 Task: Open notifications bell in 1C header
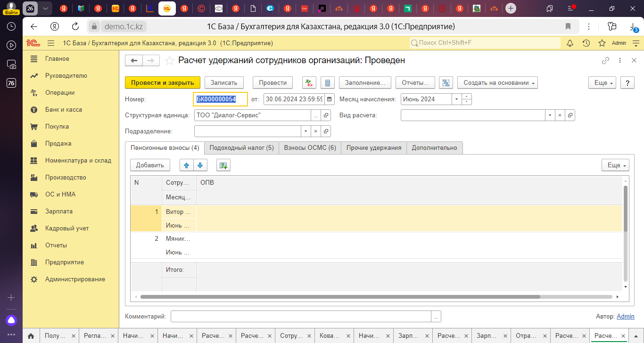pyautogui.click(x=570, y=43)
